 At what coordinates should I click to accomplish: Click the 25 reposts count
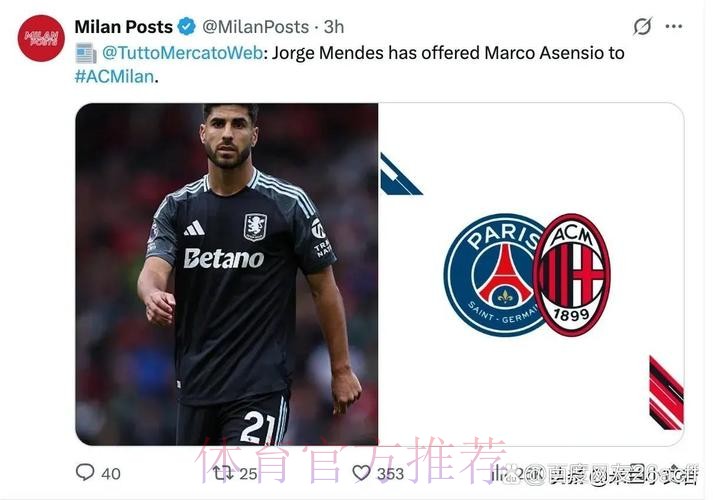tap(248, 474)
